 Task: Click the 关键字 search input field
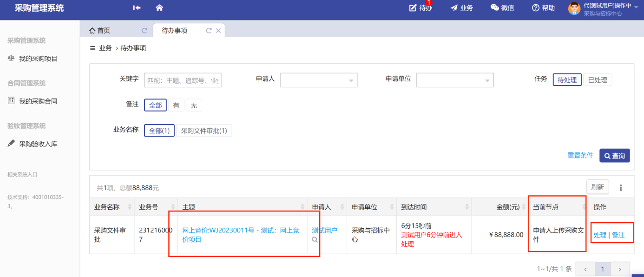183,80
